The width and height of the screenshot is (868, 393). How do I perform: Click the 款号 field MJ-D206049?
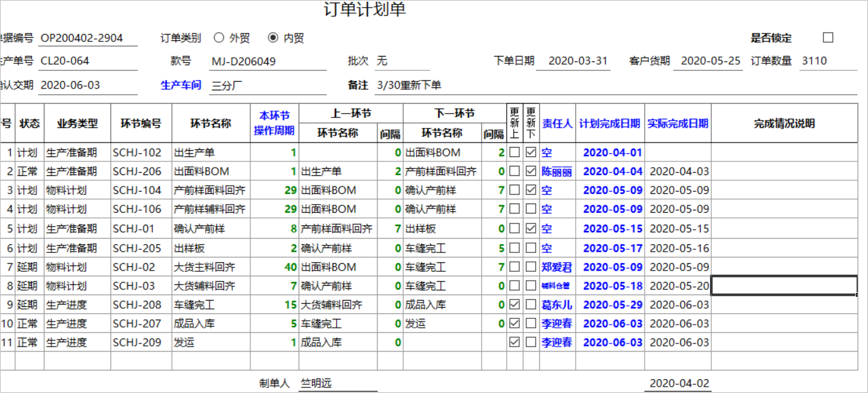click(x=268, y=61)
